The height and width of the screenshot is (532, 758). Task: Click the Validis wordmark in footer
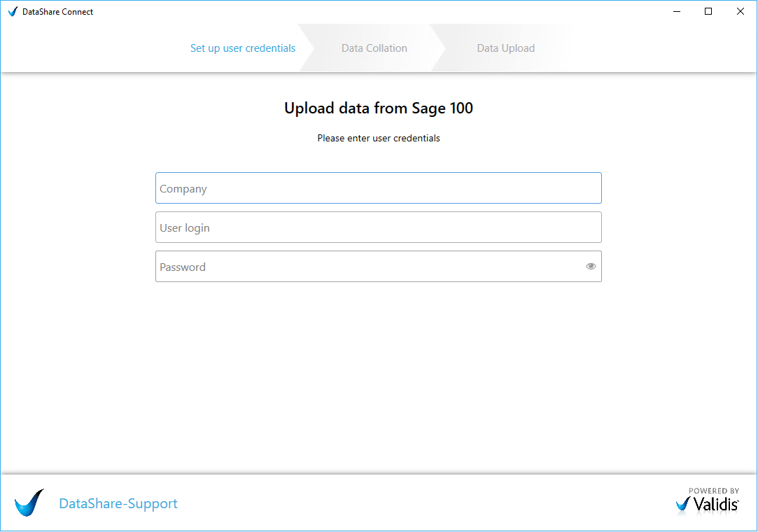pos(716,505)
